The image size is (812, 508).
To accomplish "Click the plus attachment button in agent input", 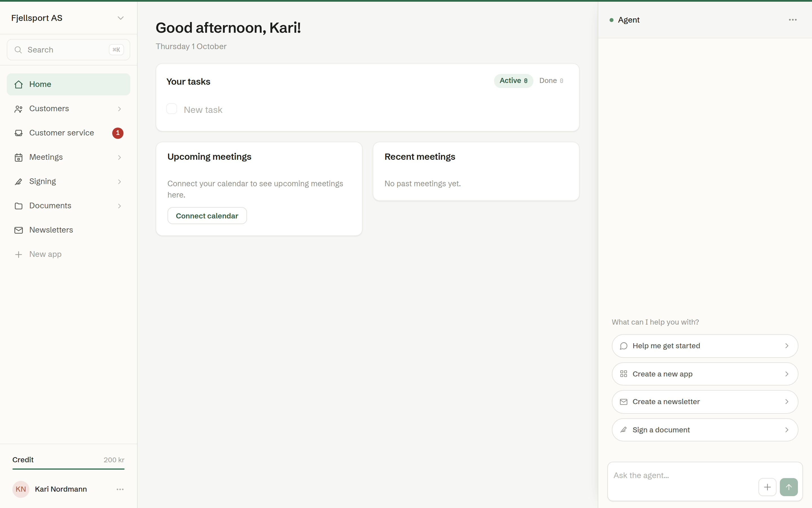I will (x=767, y=487).
